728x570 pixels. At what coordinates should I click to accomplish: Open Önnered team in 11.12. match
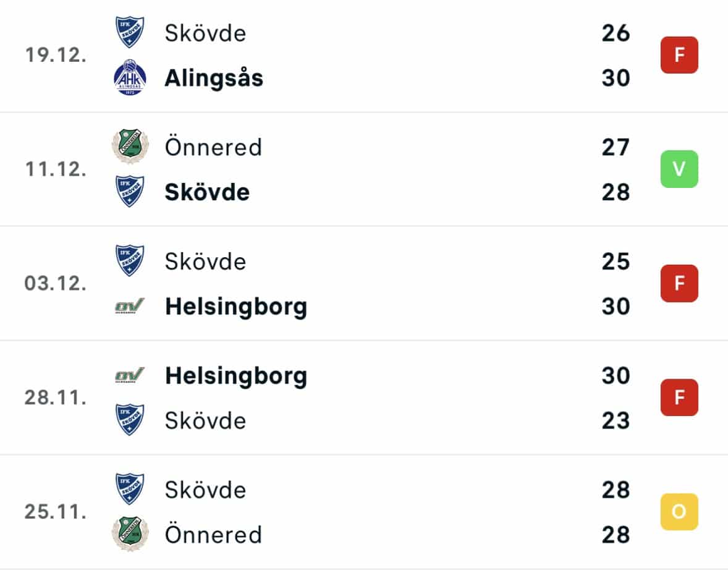[214, 147]
